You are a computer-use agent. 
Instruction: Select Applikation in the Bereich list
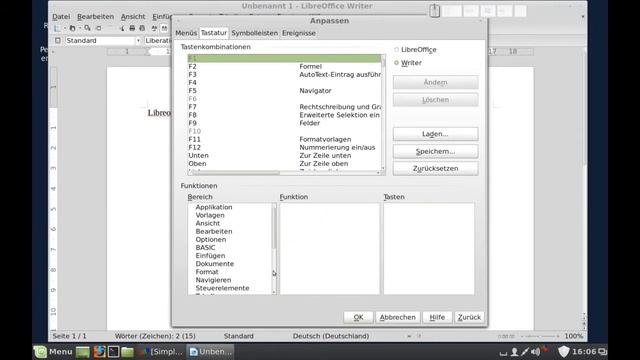(214, 207)
